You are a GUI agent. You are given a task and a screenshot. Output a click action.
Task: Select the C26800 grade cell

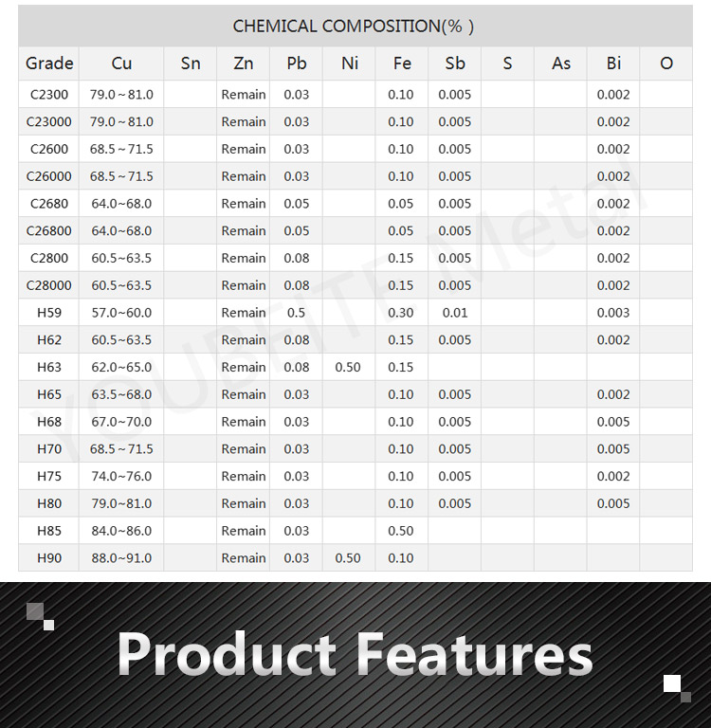pos(49,230)
